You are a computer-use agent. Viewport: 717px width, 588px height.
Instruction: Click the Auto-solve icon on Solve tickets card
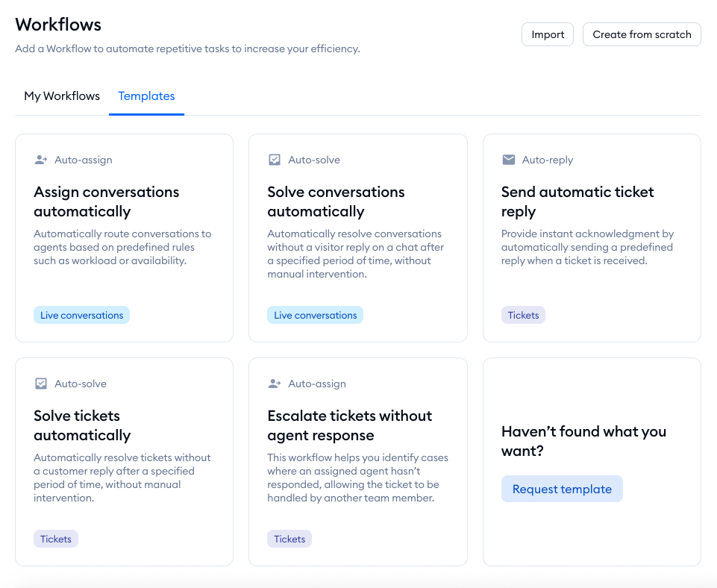[x=41, y=384]
